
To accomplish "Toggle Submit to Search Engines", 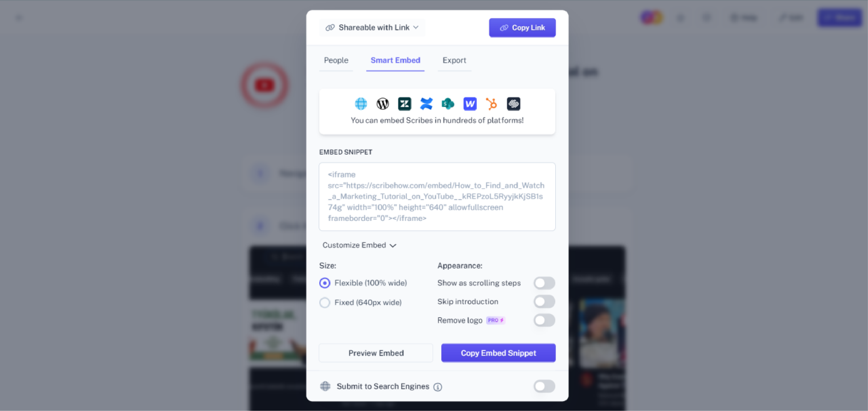I will pyautogui.click(x=544, y=386).
